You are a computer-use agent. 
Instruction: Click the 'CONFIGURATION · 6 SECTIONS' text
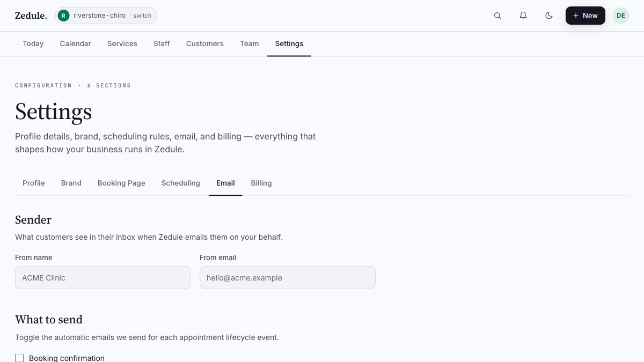pyautogui.click(x=73, y=85)
